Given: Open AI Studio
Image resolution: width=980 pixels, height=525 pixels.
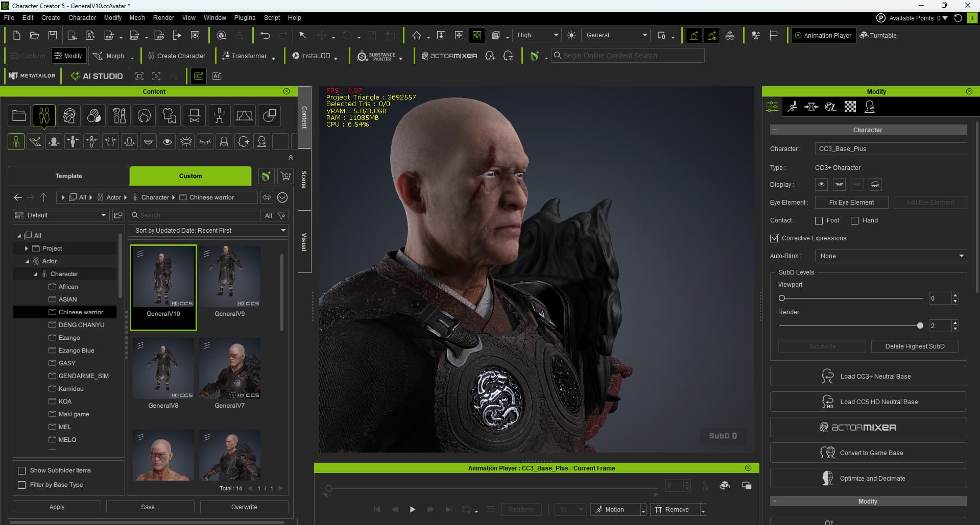Looking at the screenshot, I should point(97,76).
